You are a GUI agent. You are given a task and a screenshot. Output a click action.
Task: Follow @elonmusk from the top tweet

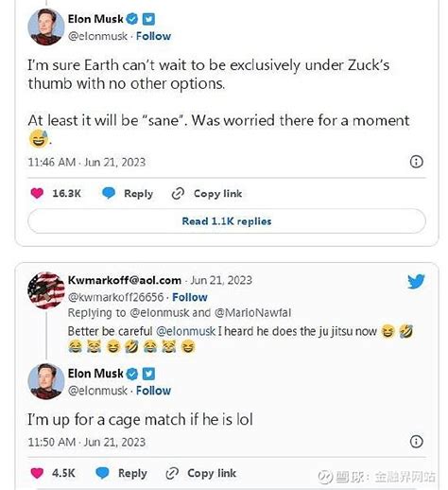153,36
